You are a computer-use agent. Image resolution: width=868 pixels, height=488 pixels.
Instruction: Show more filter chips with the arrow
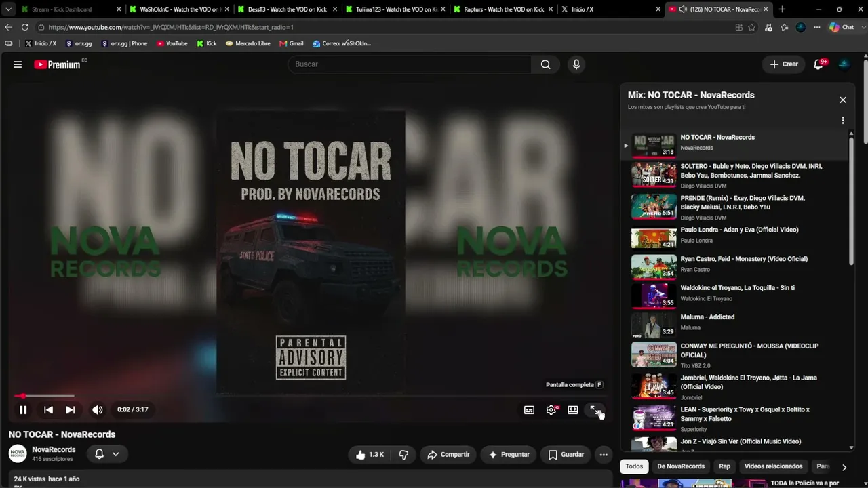(x=844, y=467)
